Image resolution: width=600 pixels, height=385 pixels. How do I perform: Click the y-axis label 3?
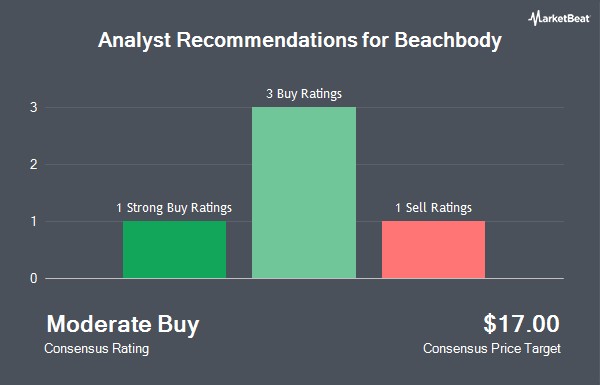34,108
